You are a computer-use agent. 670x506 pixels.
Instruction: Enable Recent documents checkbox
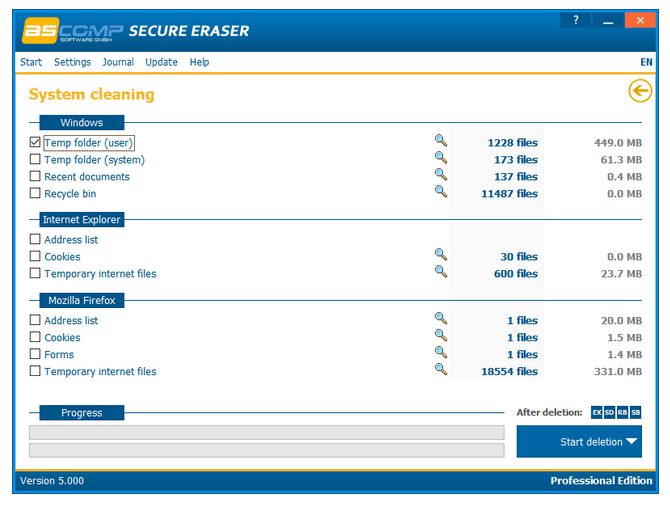click(x=35, y=176)
